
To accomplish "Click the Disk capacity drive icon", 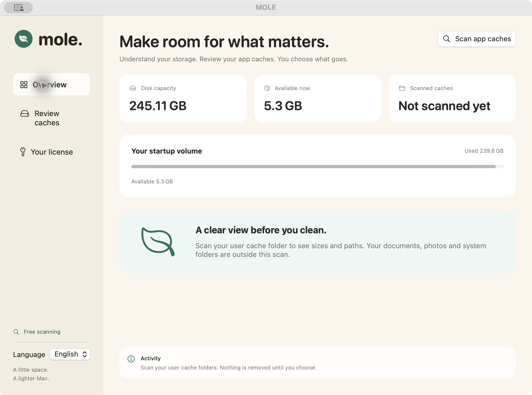I will coord(133,88).
